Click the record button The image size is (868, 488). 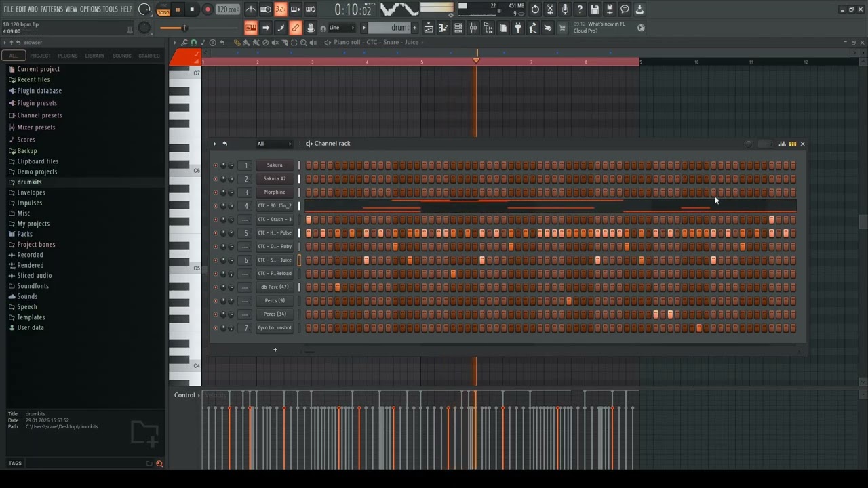tap(208, 9)
